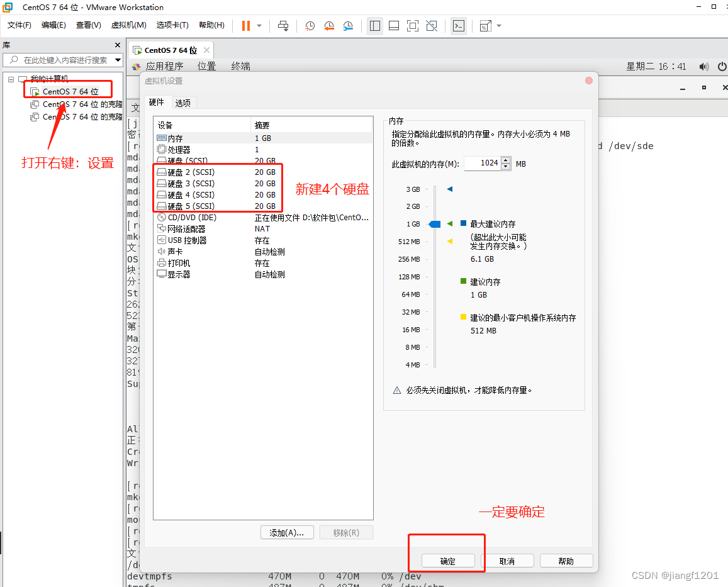Decrease memory with the down stepper arrow
Image resolution: width=728 pixels, height=587 pixels.
point(506,167)
